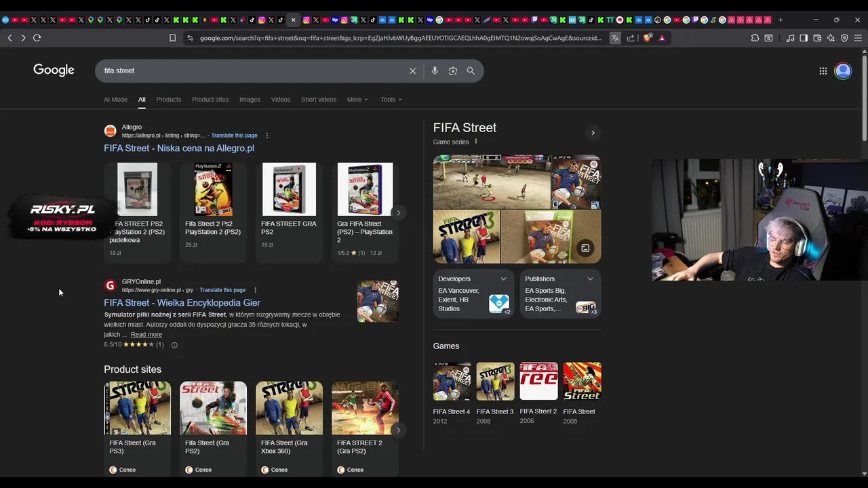Open the Brave Shields lion icon
This screenshot has height=488, width=868.
[647, 38]
